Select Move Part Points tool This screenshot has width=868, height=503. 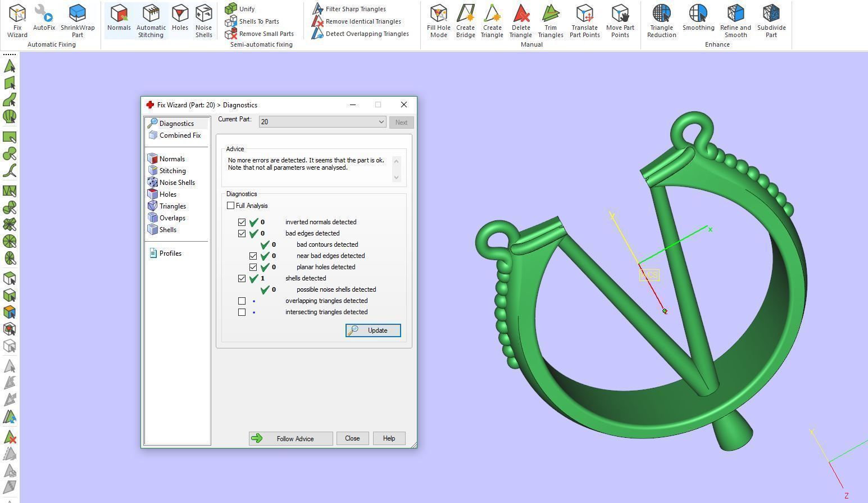click(x=620, y=21)
